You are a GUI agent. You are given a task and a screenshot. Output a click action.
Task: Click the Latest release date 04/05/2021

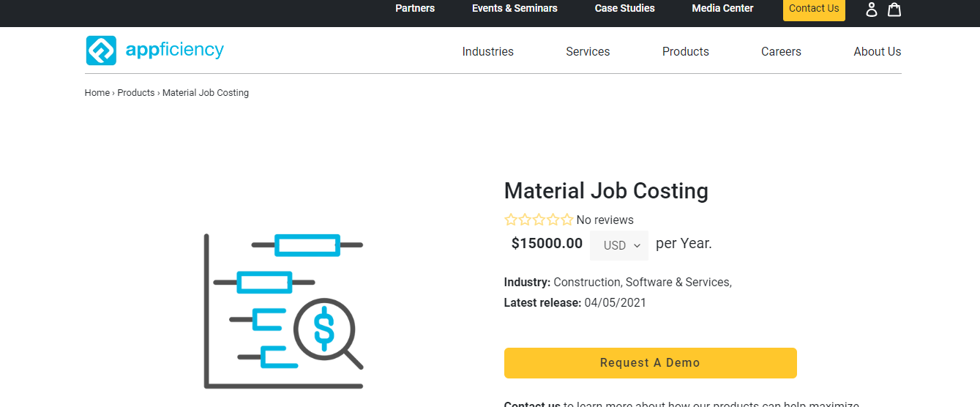(x=616, y=302)
